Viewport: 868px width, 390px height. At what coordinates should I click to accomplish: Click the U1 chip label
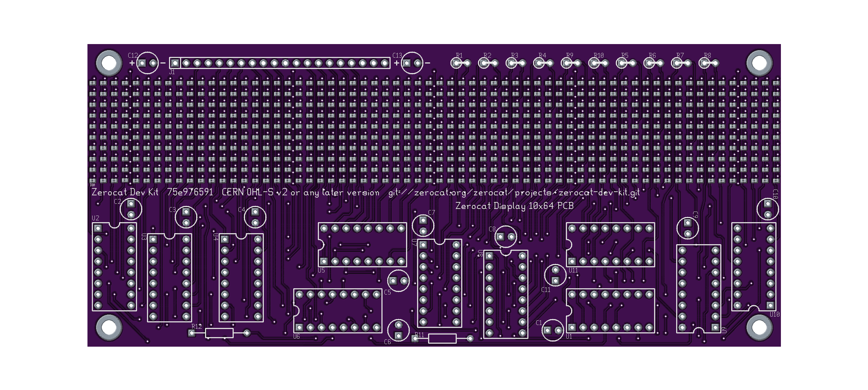click(x=569, y=336)
